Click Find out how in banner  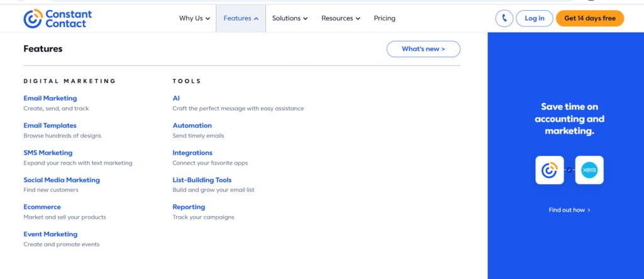click(569, 210)
